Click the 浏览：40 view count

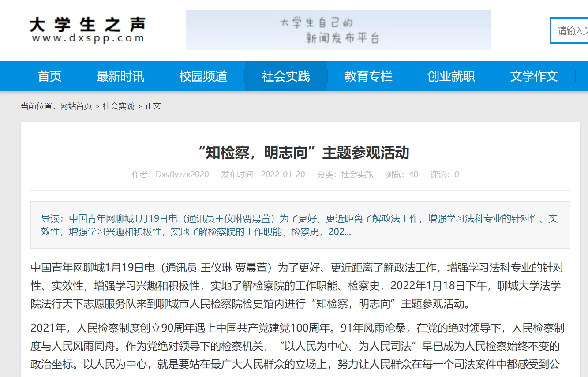click(x=401, y=175)
